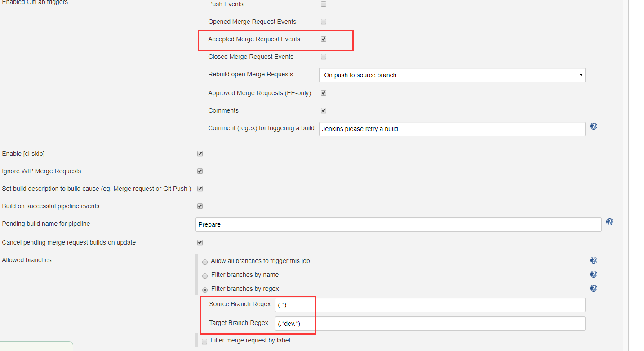Disable Approved Merge Requests (EE-only) checkbox
644x351 pixels.
coord(324,93)
